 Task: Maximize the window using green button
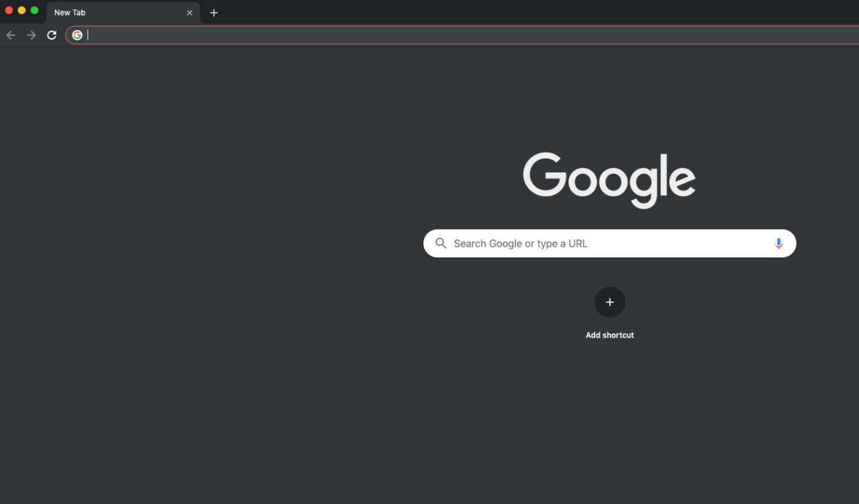(x=34, y=10)
